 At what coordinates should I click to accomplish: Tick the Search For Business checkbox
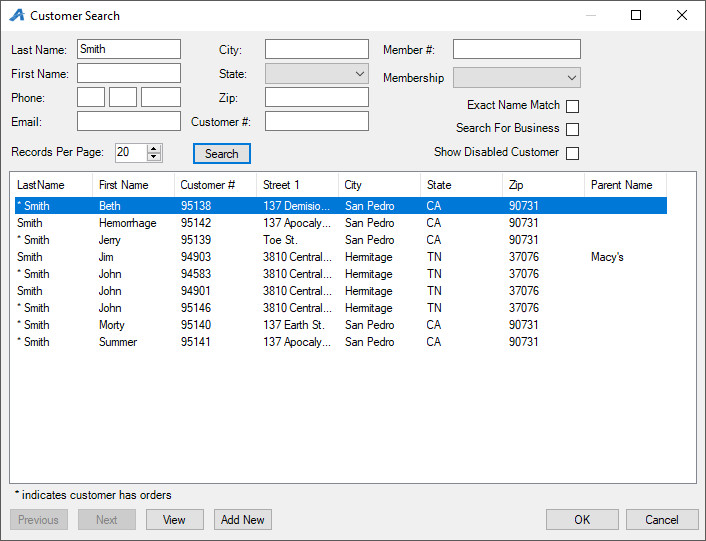tap(572, 129)
